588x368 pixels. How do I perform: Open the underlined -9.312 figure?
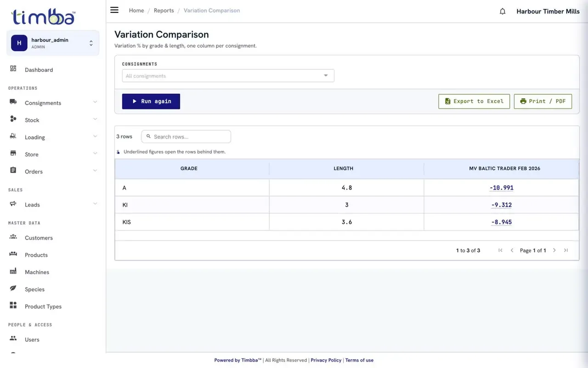(x=501, y=205)
